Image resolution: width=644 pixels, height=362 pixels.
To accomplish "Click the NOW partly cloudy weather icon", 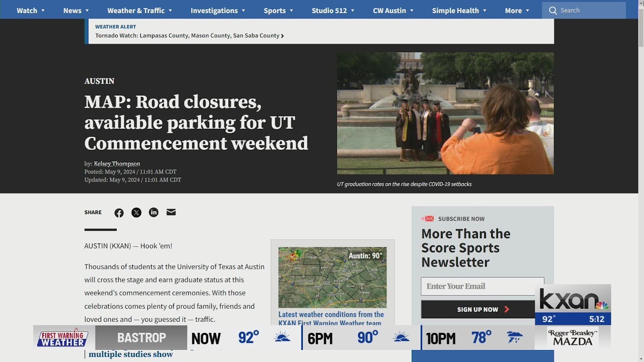I will (282, 337).
